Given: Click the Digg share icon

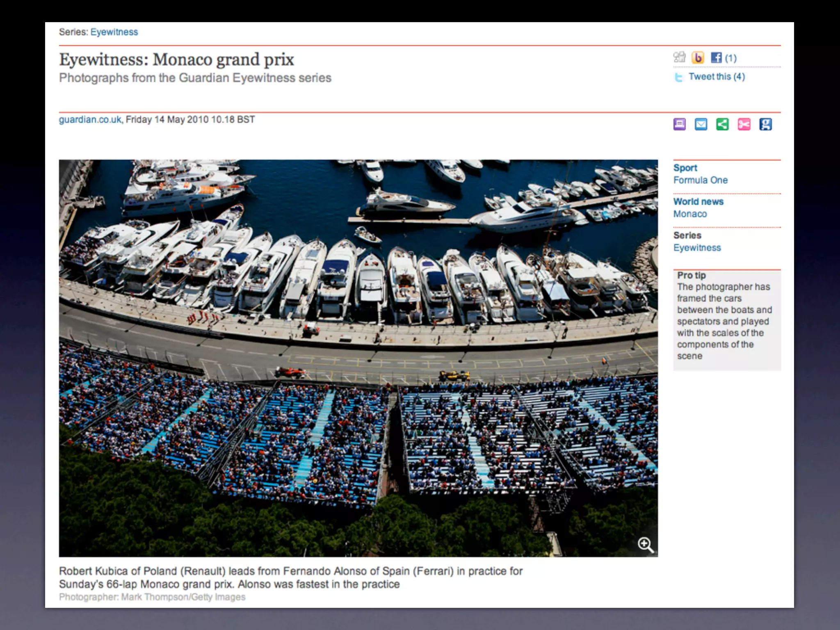Looking at the screenshot, I should click(679, 57).
